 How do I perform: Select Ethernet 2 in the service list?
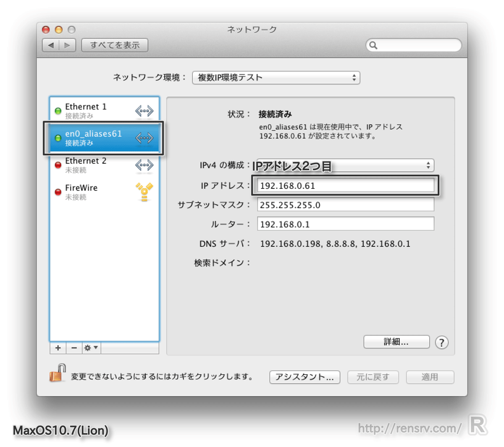pyautogui.click(x=86, y=165)
